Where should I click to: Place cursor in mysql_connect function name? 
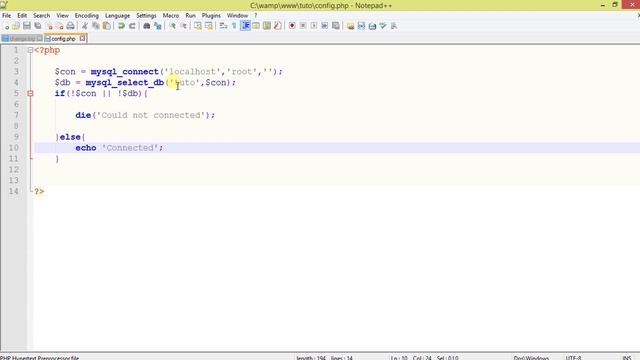124,72
